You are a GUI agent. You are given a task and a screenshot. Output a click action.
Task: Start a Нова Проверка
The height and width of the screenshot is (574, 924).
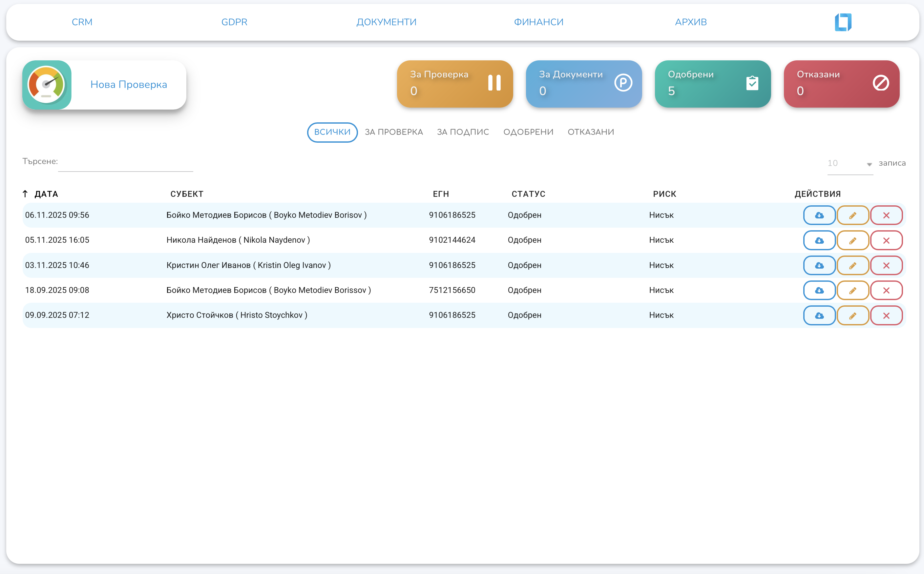click(x=128, y=85)
